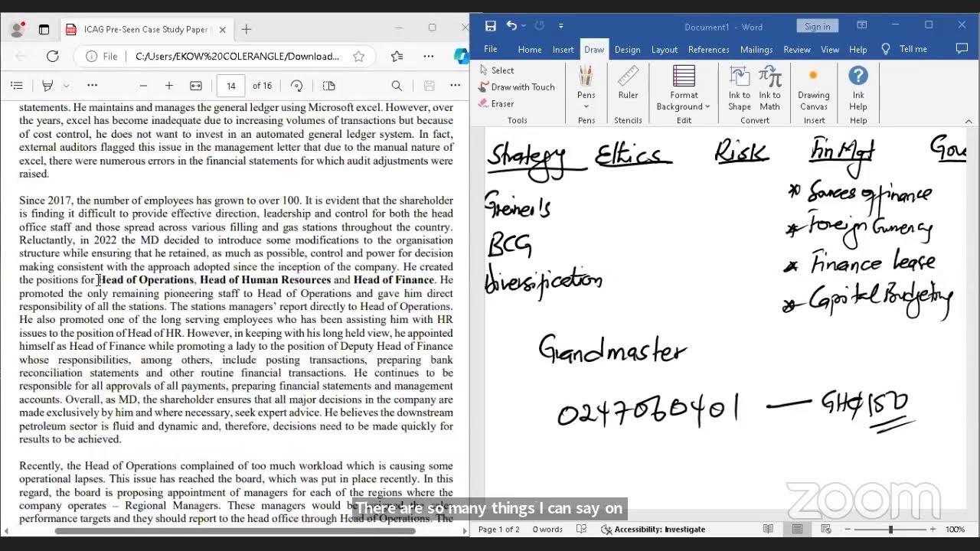This screenshot has width=980, height=551.
Task: Open Edge Settings and more menu
Action: [x=429, y=56]
